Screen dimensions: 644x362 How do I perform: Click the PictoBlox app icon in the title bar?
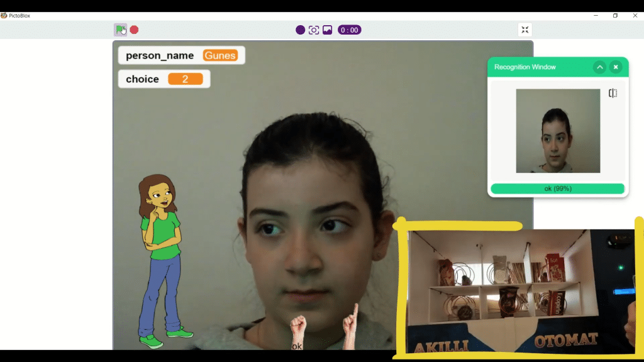4,16
